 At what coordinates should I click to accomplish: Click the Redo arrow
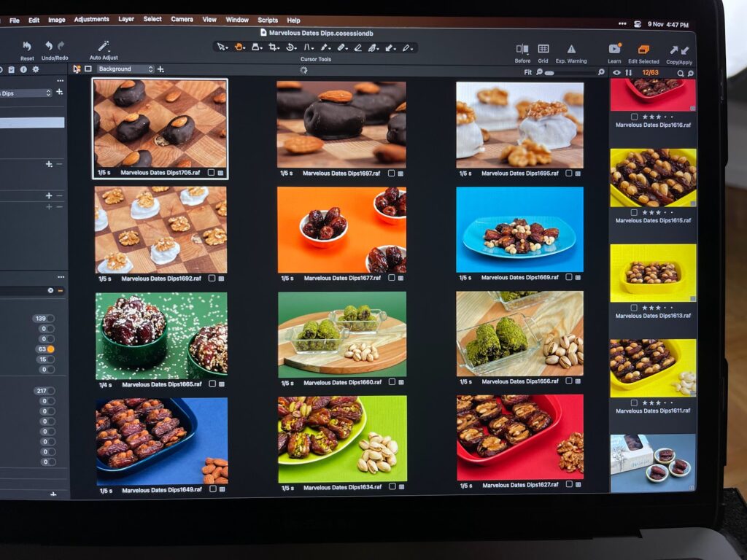pyautogui.click(x=61, y=46)
